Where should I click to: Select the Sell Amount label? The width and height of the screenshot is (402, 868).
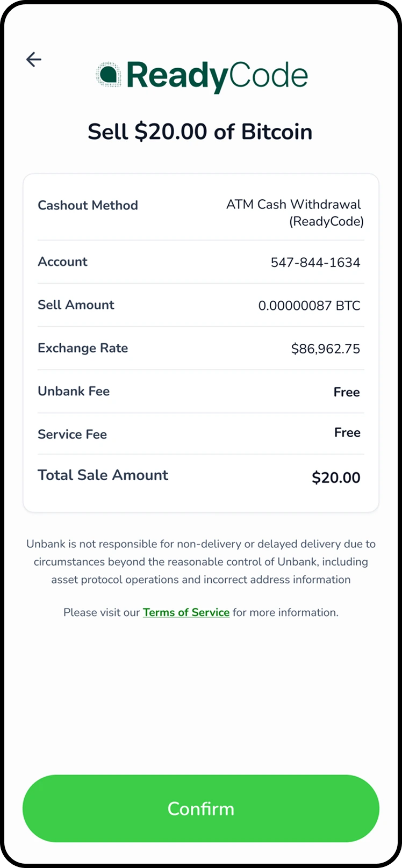pos(76,305)
